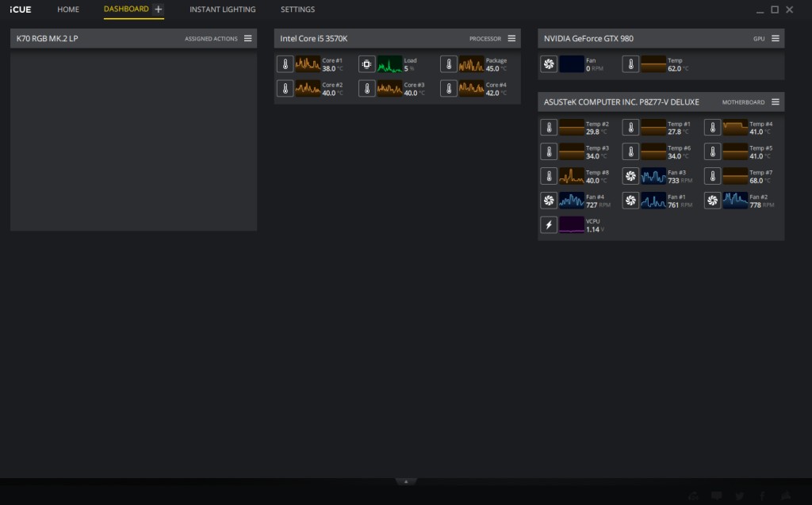The height and width of the screenshot is (505, 812).
Task: Select the Fan #3 blue RPM graph
Action: 653,176
